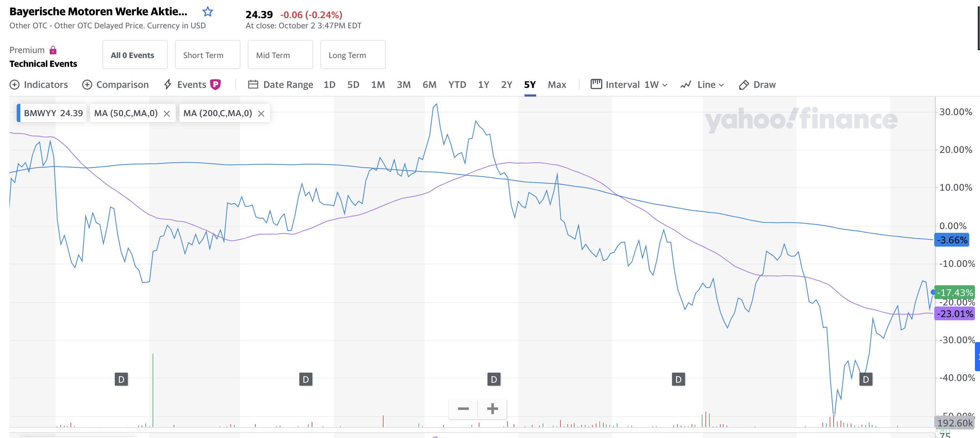Click the Interval ruler icon
Image resolution: width=980 pixels, height=438 pixels.
click(x=596, y=84)
